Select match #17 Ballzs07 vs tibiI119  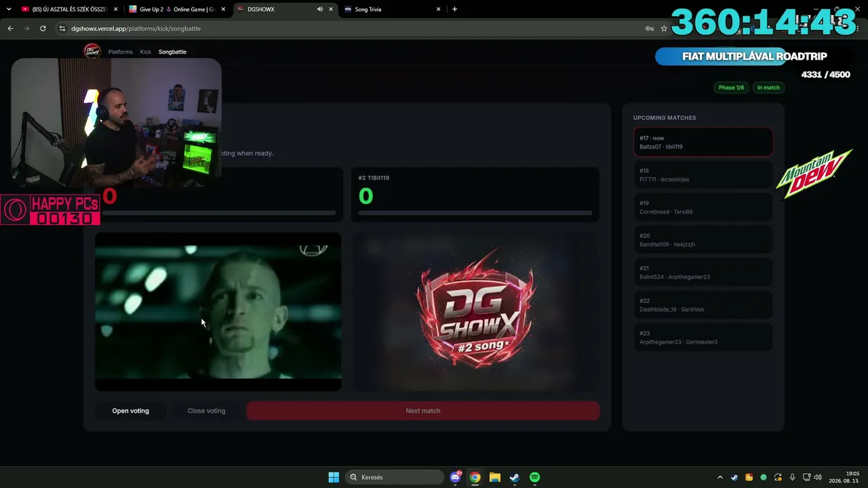pyautogui.click(x=703, y=142)
